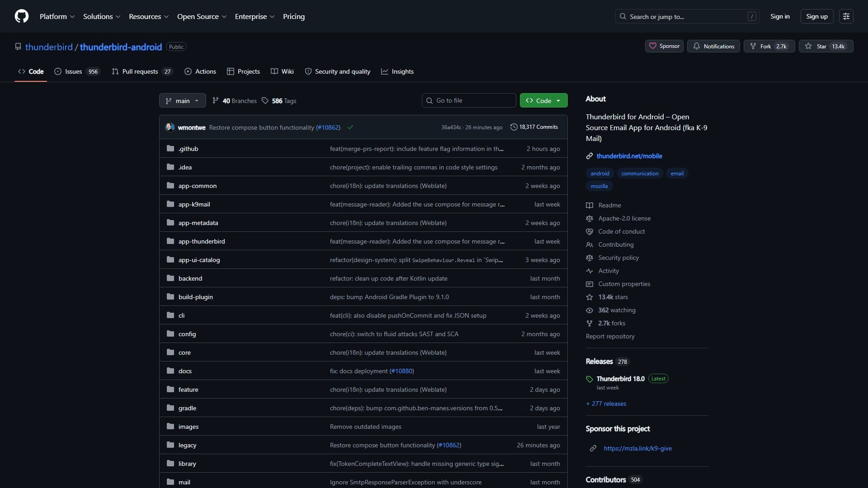Open the #10862 pull request link in the commit header
This screenshot has height=488, width=868.
click(x=328, y=127)
